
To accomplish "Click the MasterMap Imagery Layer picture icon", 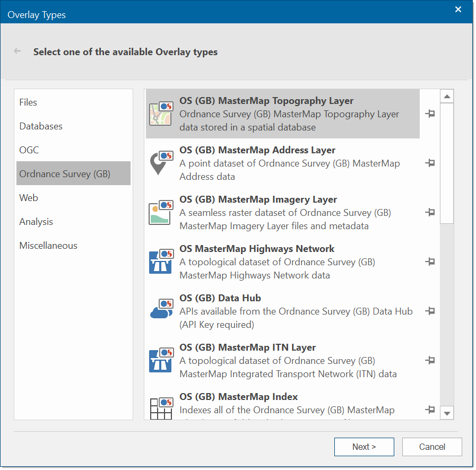I will pos(160,212).
